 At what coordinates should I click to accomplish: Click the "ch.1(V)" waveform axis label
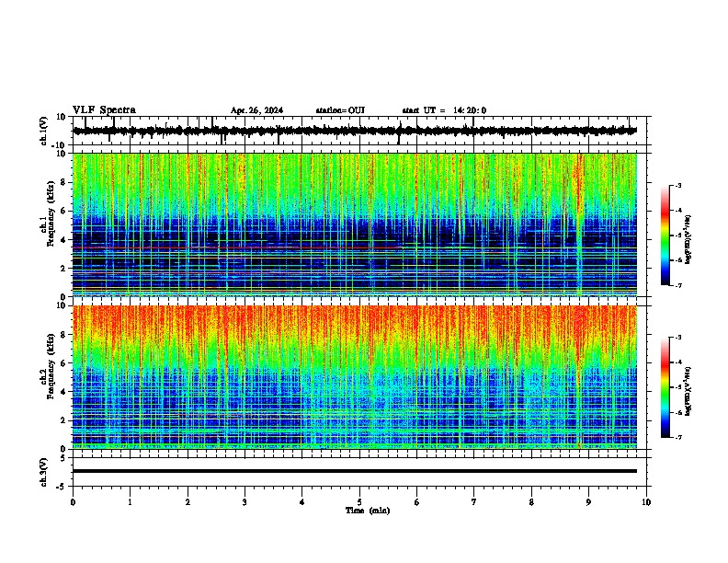pos(44,131)
